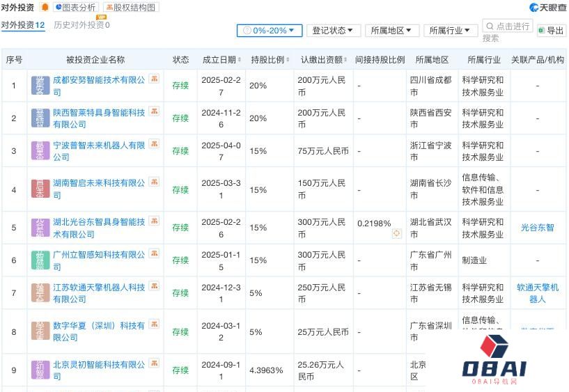Viewport: 569px width, 392px height.
Task: Open the 所属行业 filter dropdown
Action: click(x=450, y=31)
